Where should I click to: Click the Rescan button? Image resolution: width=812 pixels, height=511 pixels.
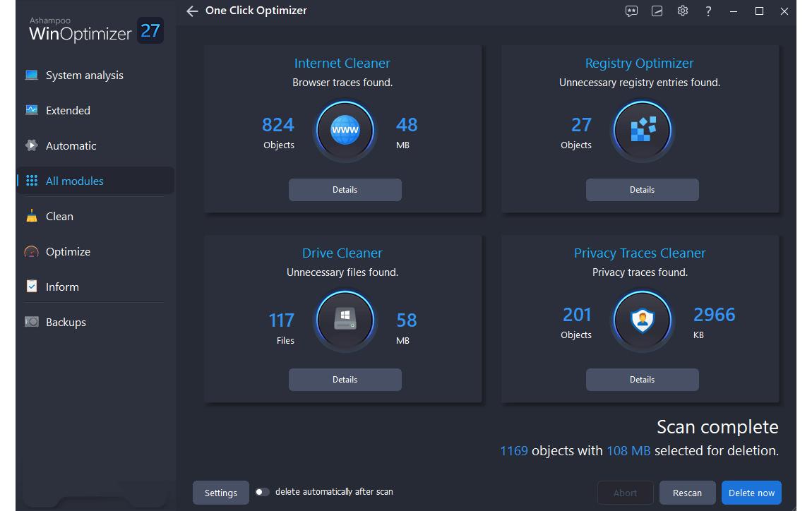pyautogui.click(x=687, y=493)
